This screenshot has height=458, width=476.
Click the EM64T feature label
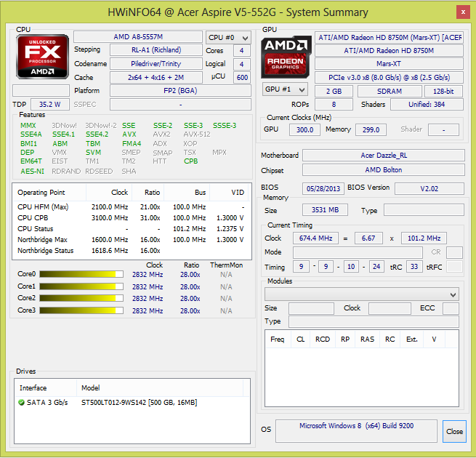(31, 161)
